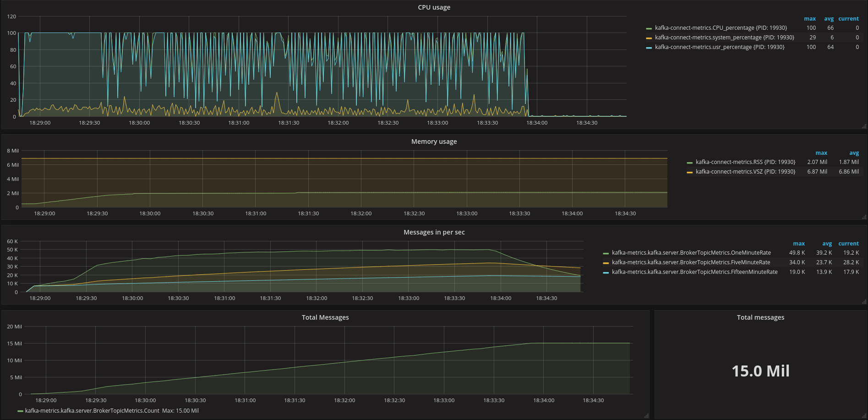Grab the Memory usage panel resize handle
Viewport: 868px width, 420px height.
pos(864,217)
